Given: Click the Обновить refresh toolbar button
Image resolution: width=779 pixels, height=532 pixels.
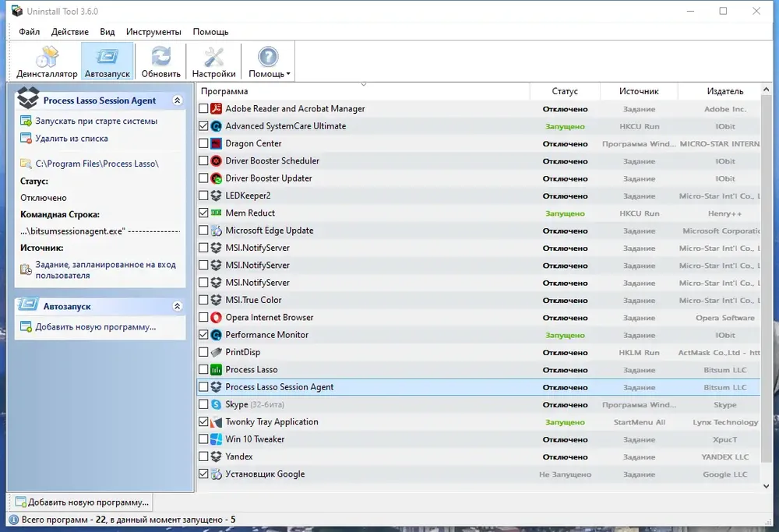Looking at the screenshot, I should [x=161, y=62].
